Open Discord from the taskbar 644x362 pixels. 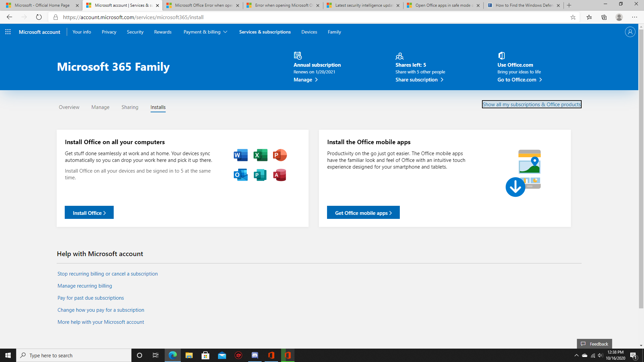coord(255,355)
